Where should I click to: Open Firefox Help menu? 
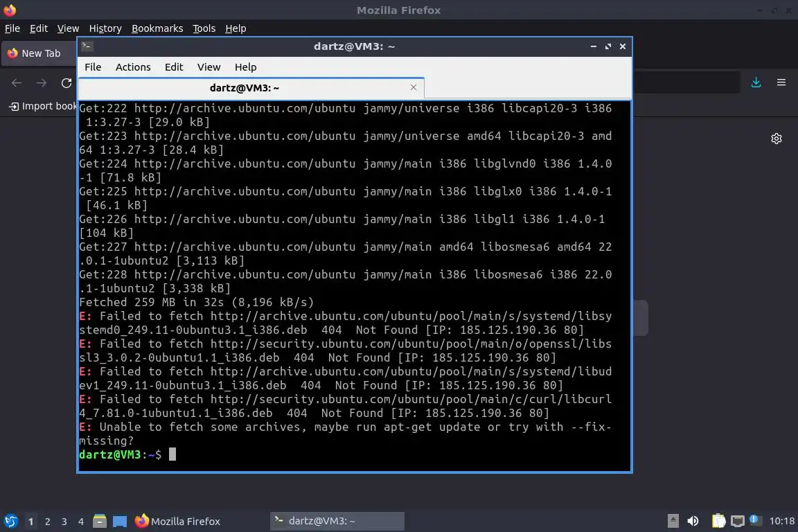[x=236, y=28]
